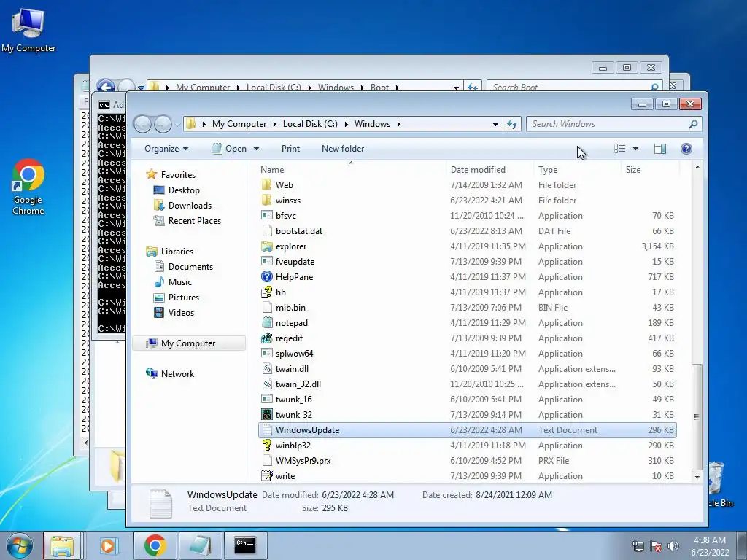Click the Local Disk (C:) breadcrumb
Viewport: 747px width, 560px height.
(x=310, y=124)
